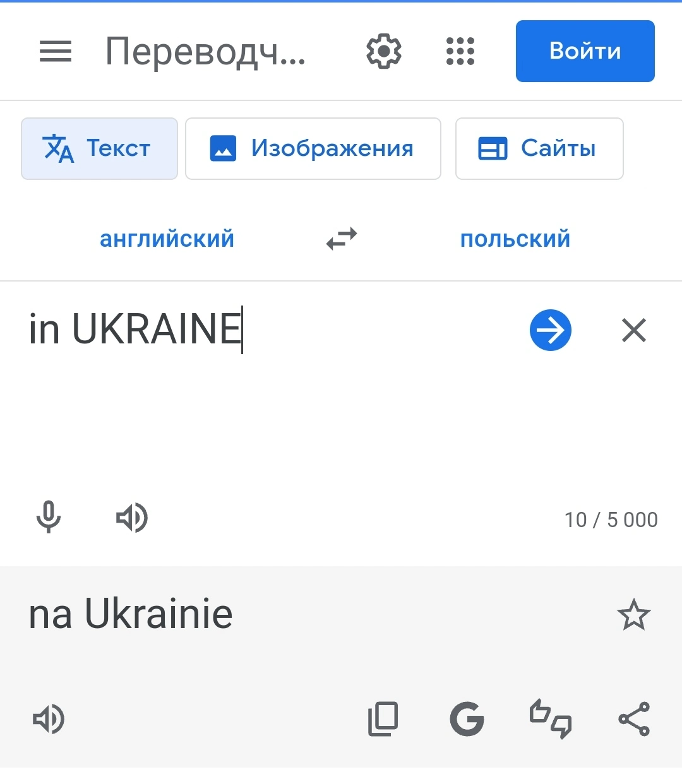Open Google apps grid

tap(460, 51)
